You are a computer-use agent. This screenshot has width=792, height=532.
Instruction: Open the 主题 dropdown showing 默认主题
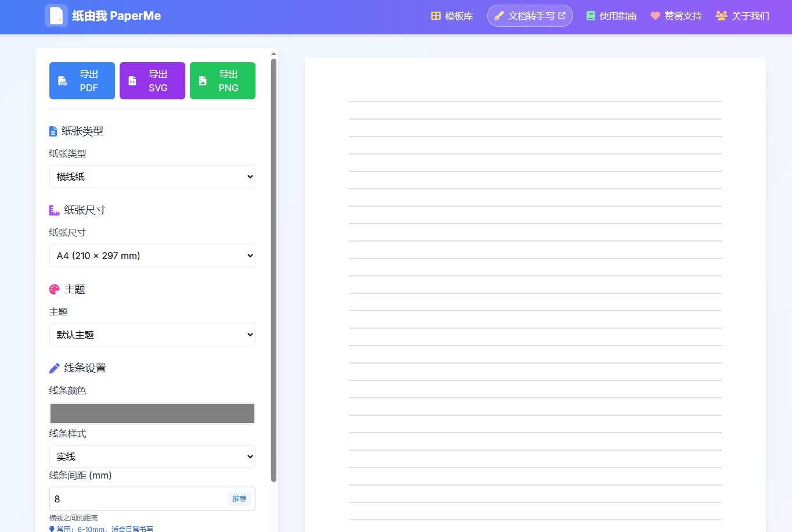tap(152, 335)
